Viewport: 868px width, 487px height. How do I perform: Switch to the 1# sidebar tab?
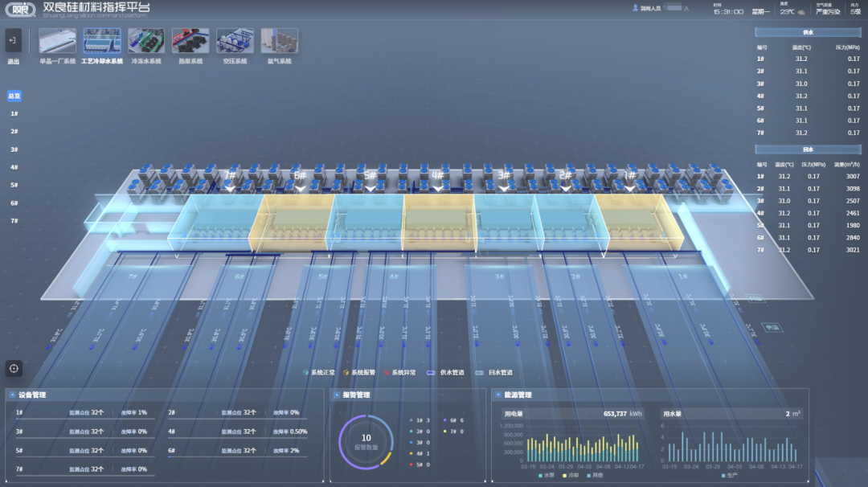click(x=14, y=113)
